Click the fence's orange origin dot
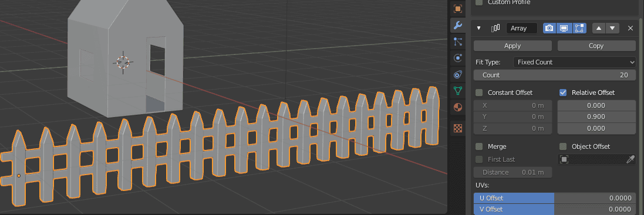This screenshot has height=215, width=644. (x=18, y=176)
